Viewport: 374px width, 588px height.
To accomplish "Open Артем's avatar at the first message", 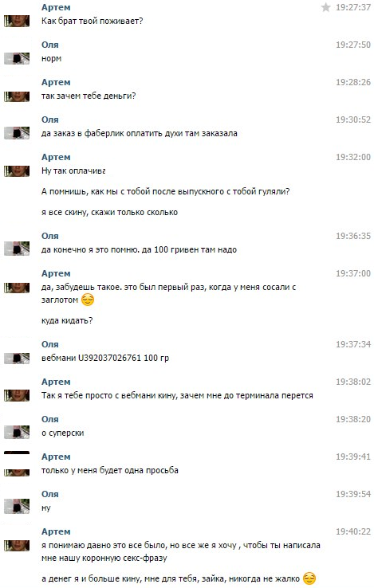I will click(17, 21).
